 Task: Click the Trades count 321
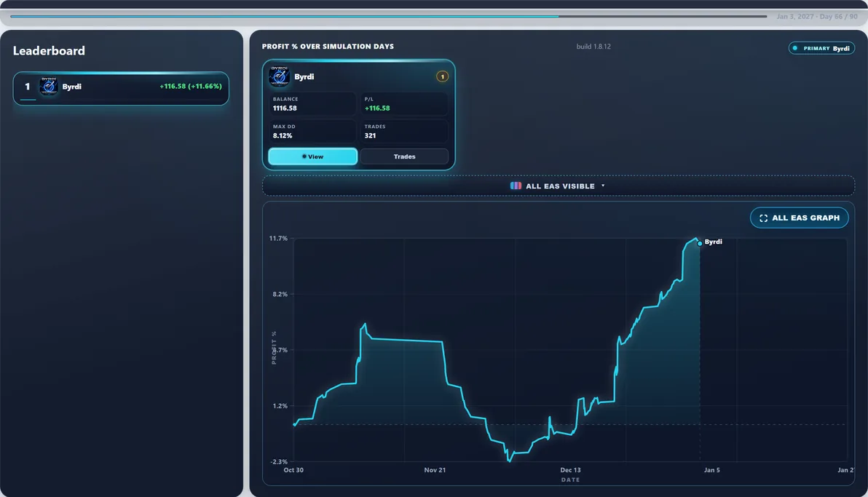371,135
